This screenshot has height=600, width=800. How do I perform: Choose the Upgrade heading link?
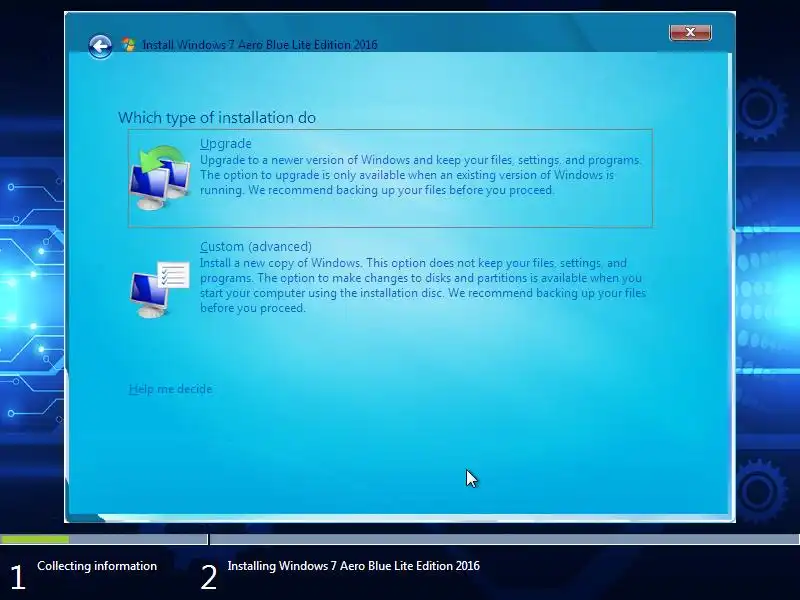[x=226, y=143]
